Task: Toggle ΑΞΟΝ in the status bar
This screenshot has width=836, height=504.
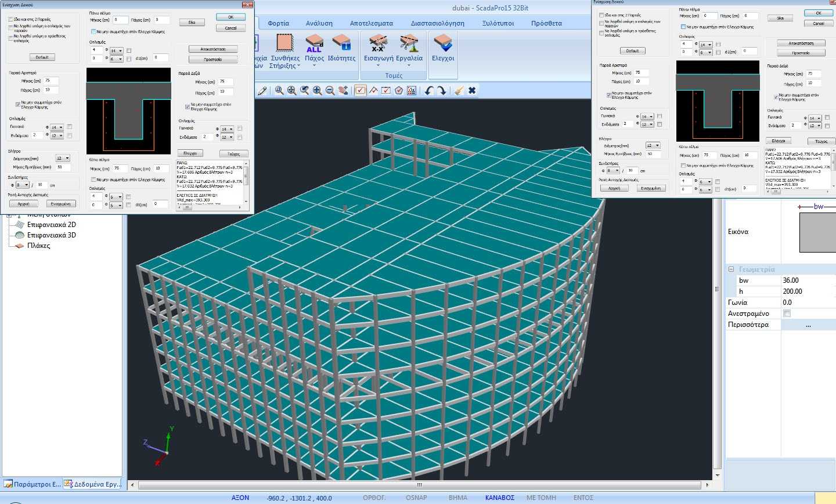Action: click(x=240, y=498)
